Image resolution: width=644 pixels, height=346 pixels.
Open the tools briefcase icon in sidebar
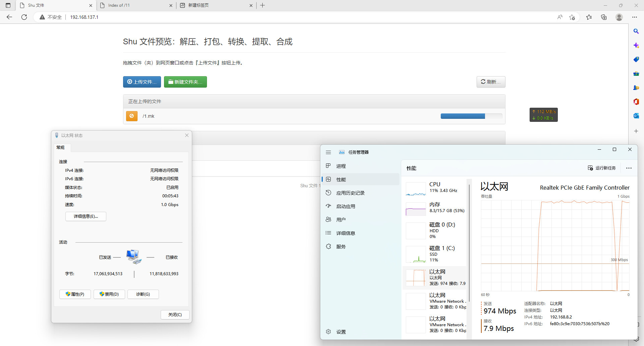pyautogui.click(x=636, y=73)
